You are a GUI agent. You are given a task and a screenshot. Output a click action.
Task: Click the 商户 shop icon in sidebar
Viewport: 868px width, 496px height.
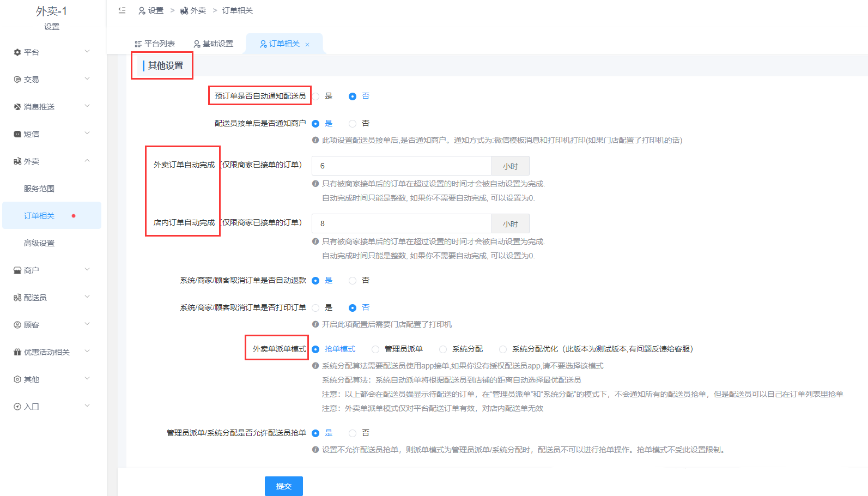(17, 270)
